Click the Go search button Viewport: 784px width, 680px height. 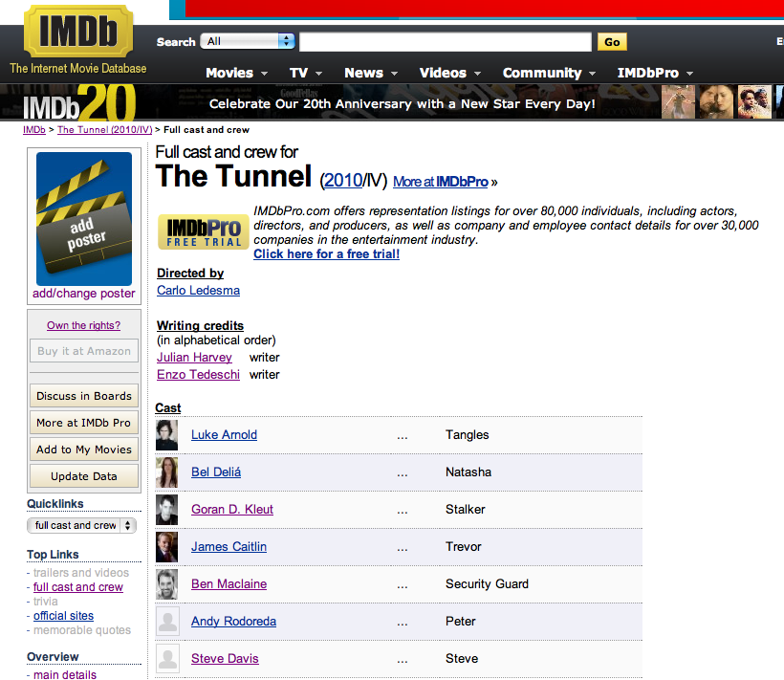coord(612,42)
